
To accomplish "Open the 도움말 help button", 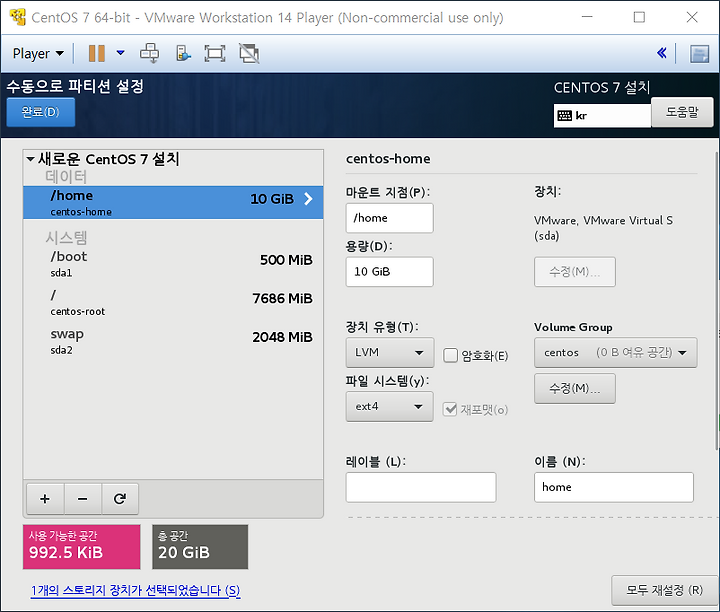I will click(682, 112).
